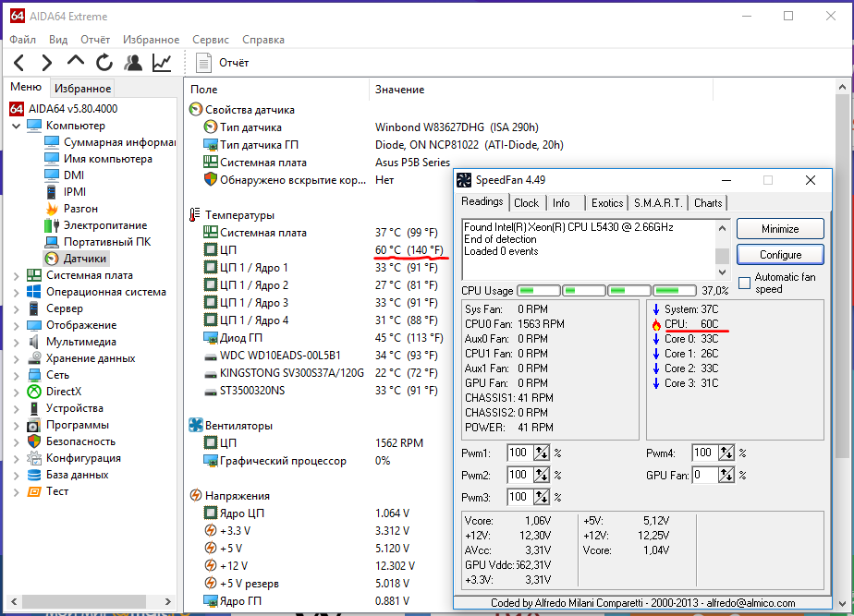The width and height of the screenshot is (854, 616).
Task: Click the SpeedFan Configure button
Action: click(780, 255)
